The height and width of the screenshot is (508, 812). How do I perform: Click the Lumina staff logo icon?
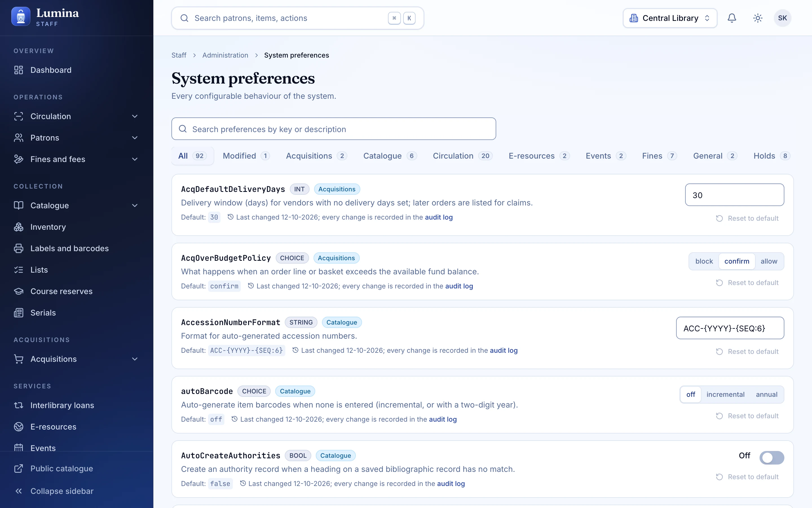click(21, 16)
